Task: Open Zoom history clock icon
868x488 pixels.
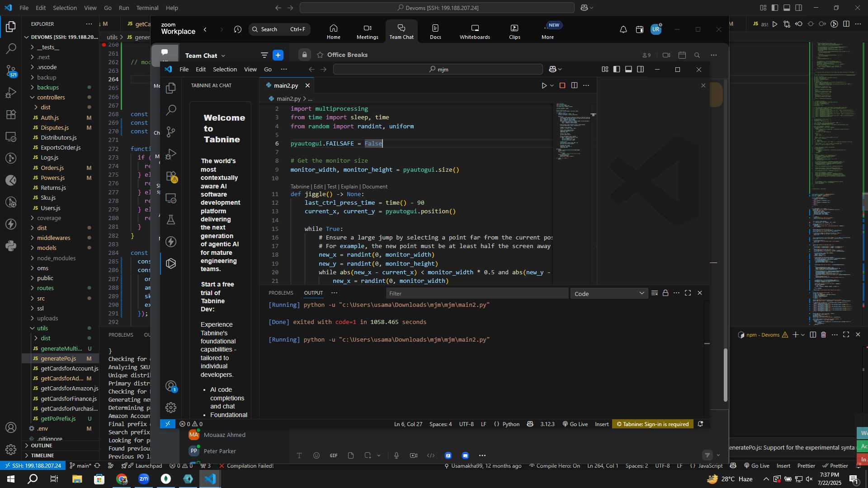Action: click(x=238, y=29)
